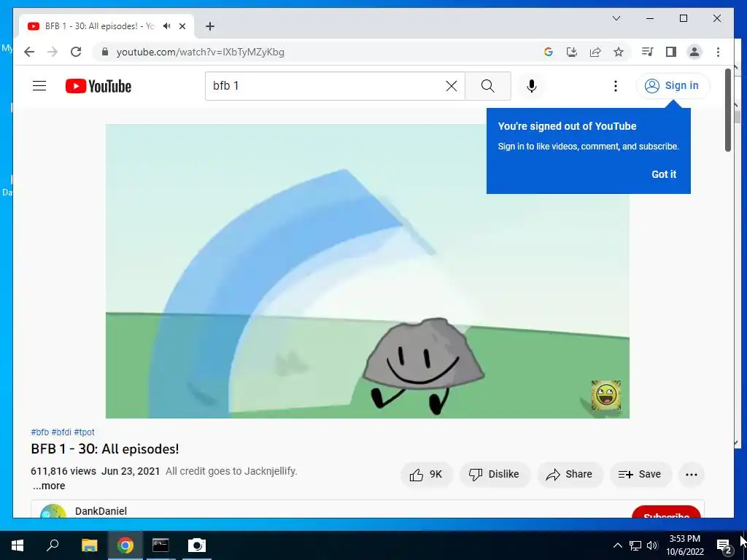Show hidden system tray icons
Screen dimensions: 747x560
pyautogui.click(x=617, y=545)
